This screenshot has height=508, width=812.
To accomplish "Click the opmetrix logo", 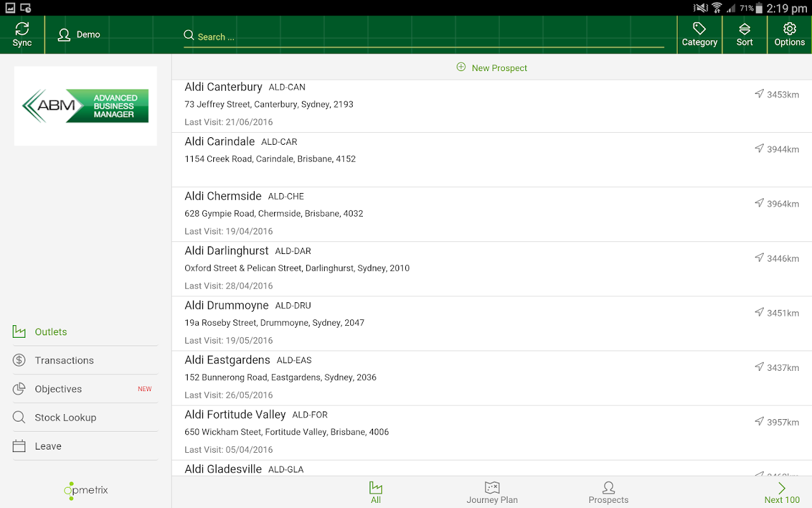I will pyautogui.click(x=86, y=490).
